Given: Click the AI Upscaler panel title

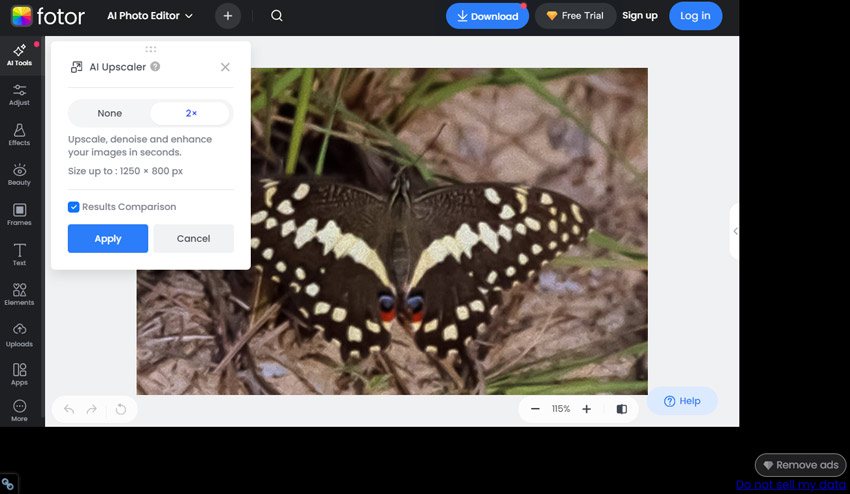Looking at the screenshot, I should 118,67.
